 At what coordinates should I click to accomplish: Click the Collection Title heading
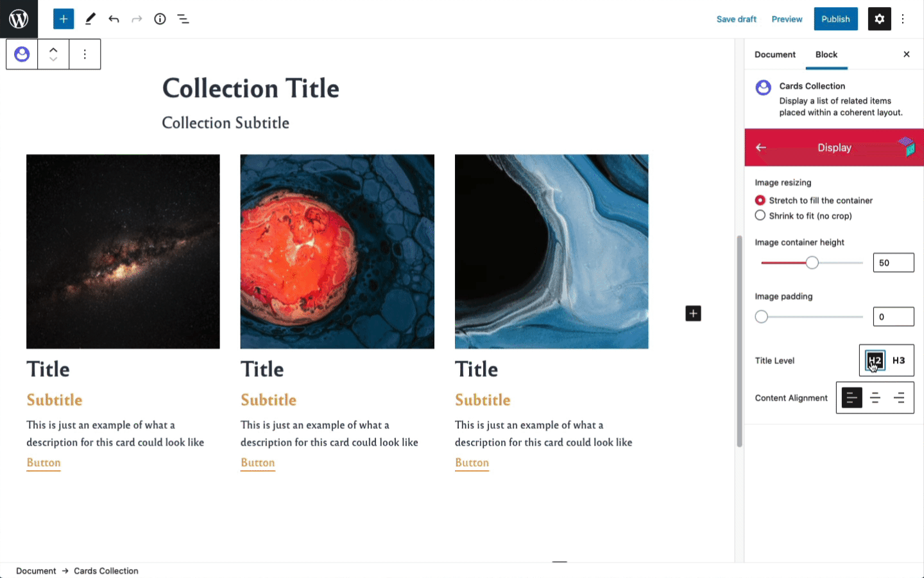pos(251,89)
